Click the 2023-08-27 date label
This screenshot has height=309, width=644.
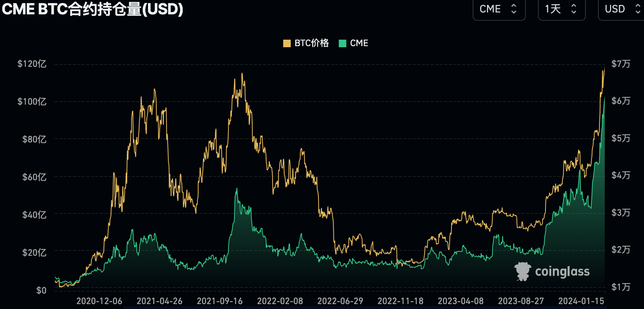[521, 301]
